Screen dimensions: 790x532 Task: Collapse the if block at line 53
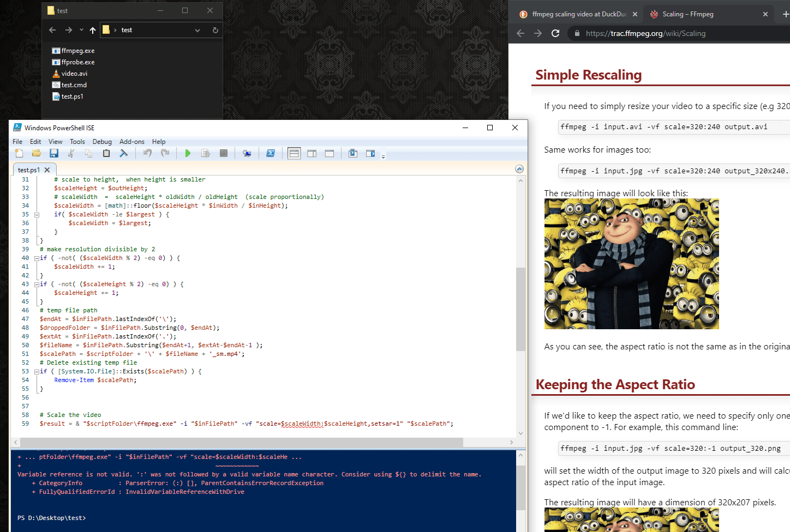(x=37, y=372)
